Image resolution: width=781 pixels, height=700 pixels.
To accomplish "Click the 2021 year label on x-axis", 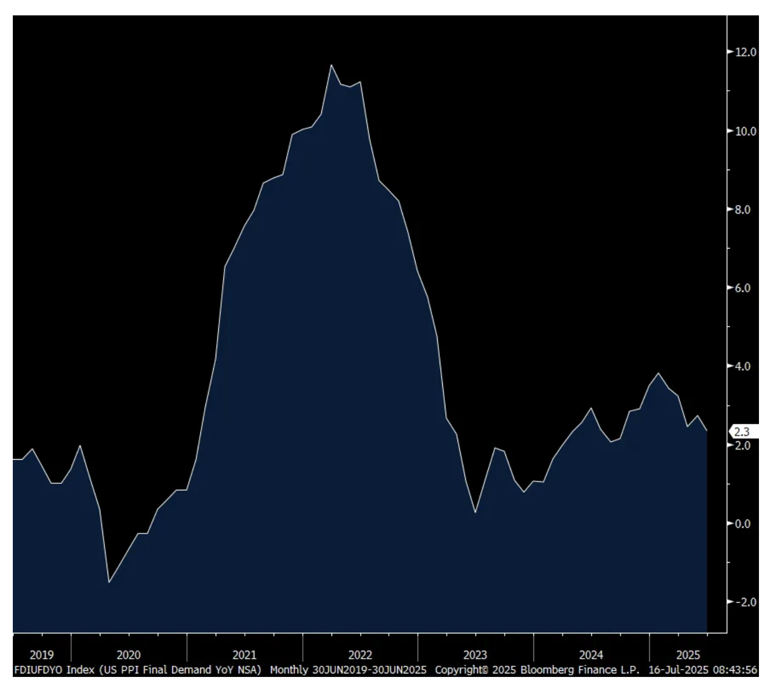I will click(244, 655).
